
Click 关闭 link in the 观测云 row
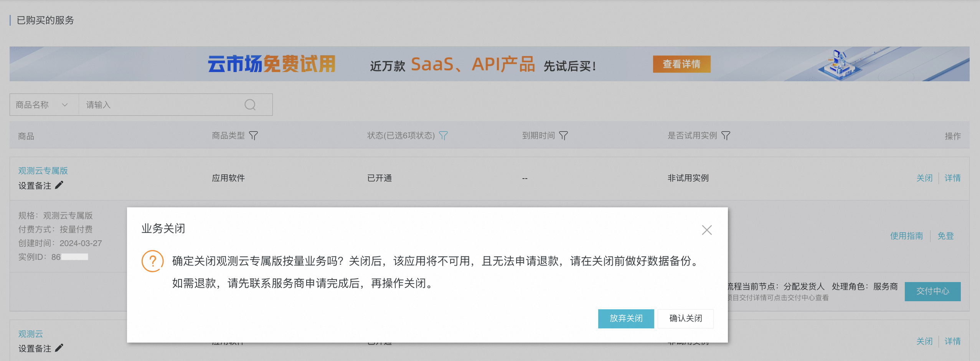coord(924,341)
